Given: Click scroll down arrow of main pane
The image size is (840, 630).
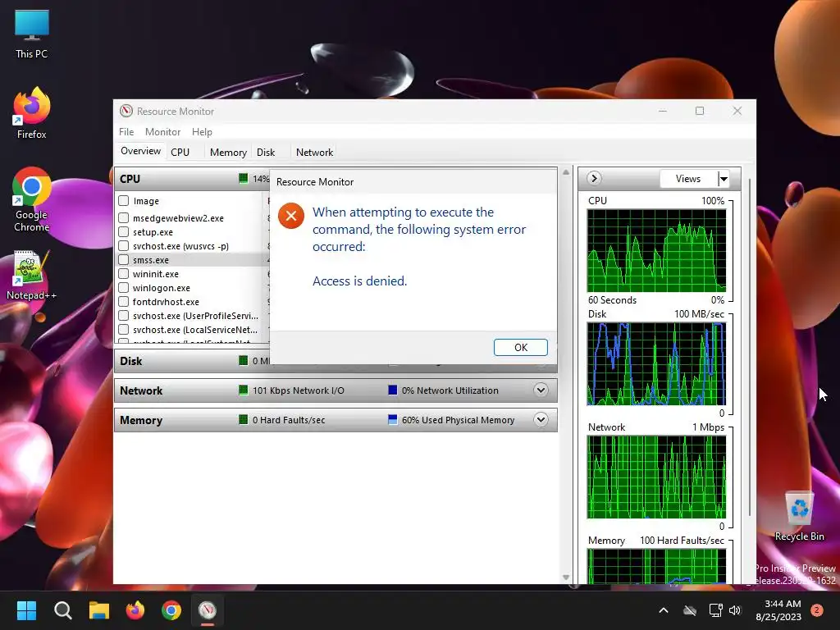Looking at the screenshot, I should click(566, 577).
